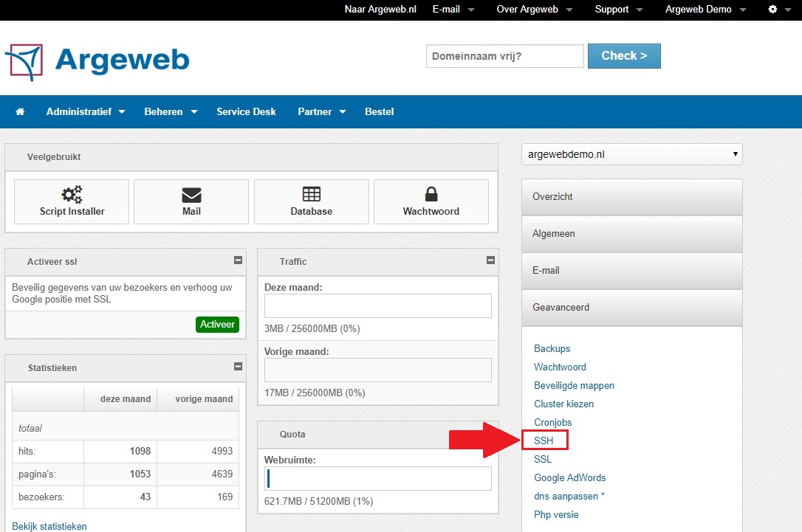This screenshot has height=532, width=802.
Task: Open the Beveiligde mappen link
Action: tap(574, 385)
